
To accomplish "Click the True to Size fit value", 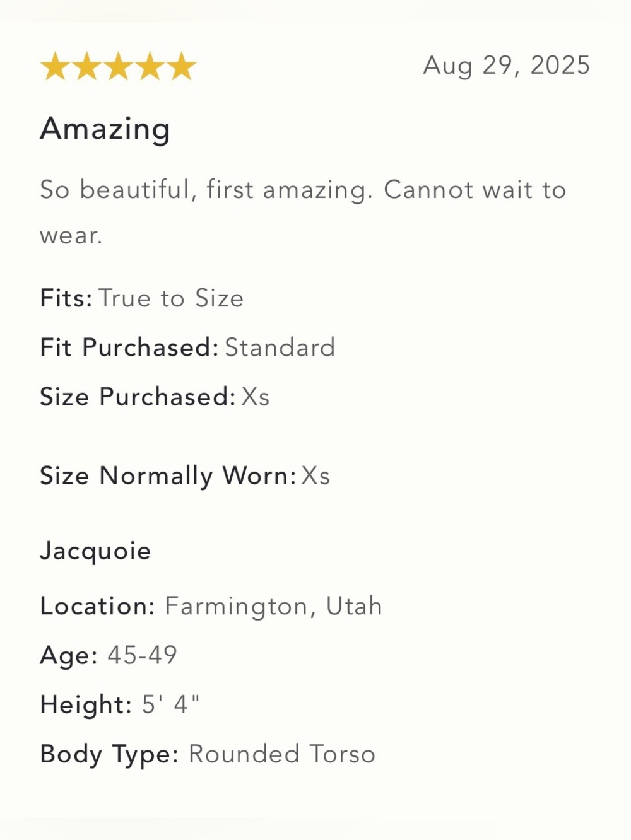I will [171, 298].
